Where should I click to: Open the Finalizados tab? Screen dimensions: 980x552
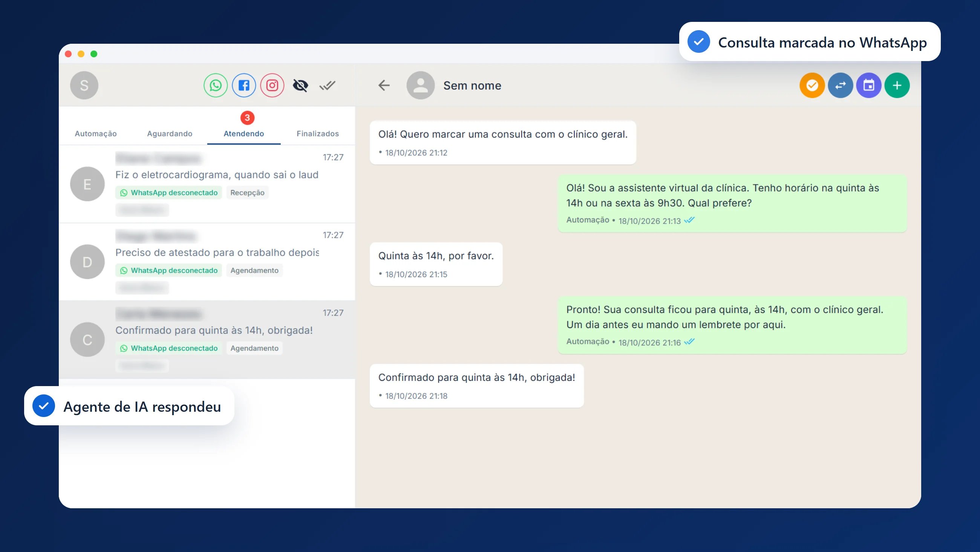click(x=318, y=133)
